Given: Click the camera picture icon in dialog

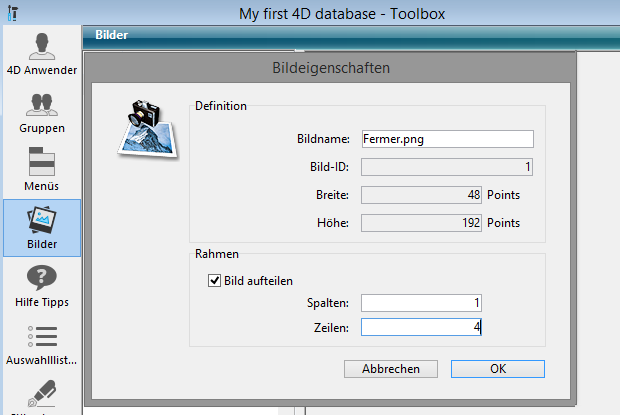Looking at the screenshot, I should coord(148,128).
